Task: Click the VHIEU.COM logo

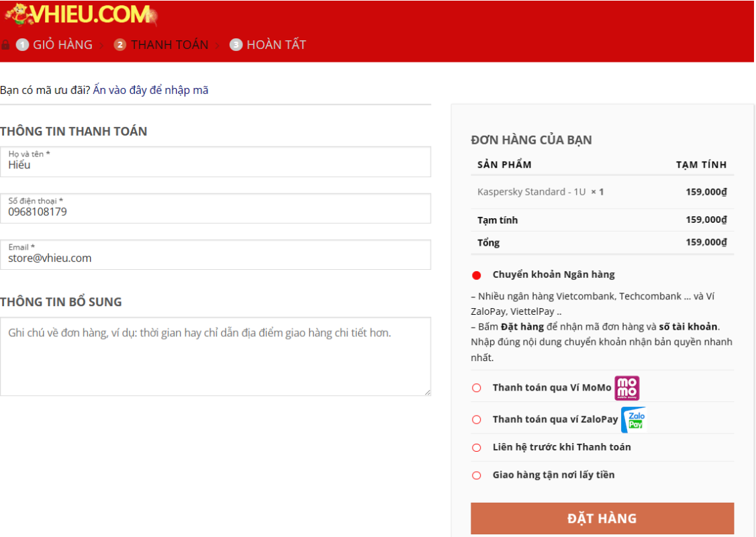Action: click(81, 15)
